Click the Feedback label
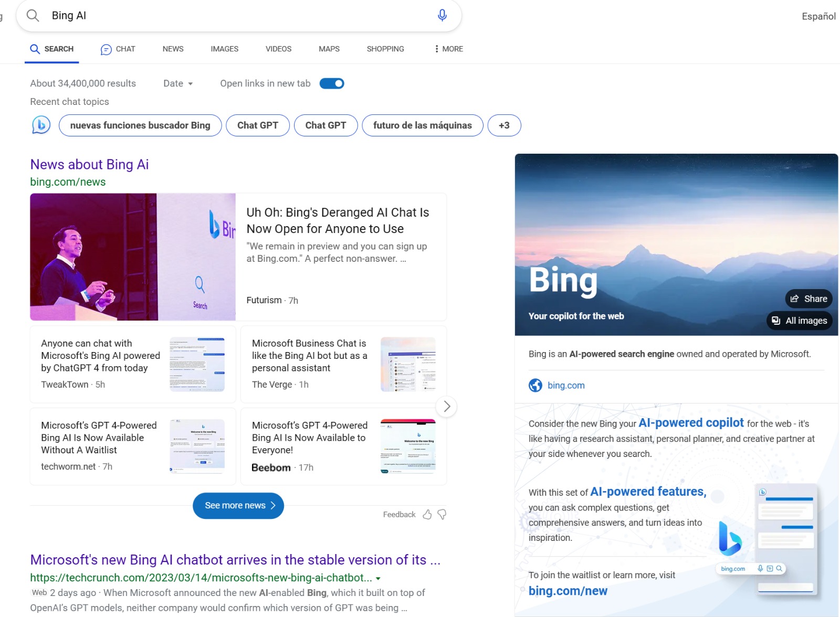 (399, 515)
